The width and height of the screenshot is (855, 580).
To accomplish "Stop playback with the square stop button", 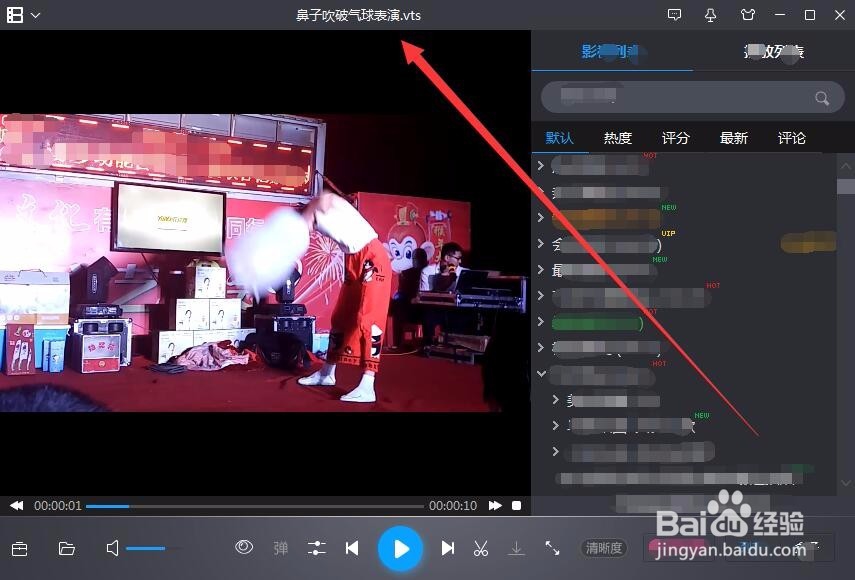I will point(516,505).
